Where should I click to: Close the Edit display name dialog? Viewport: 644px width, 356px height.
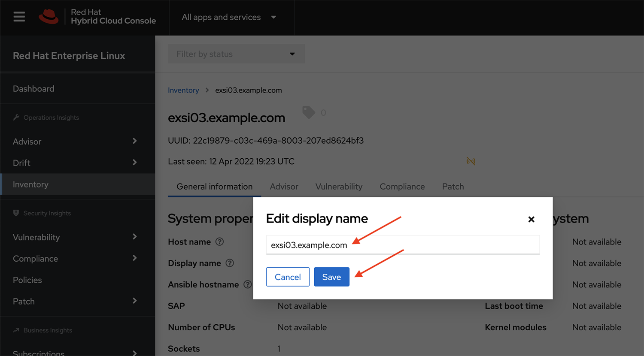point(531,219)
